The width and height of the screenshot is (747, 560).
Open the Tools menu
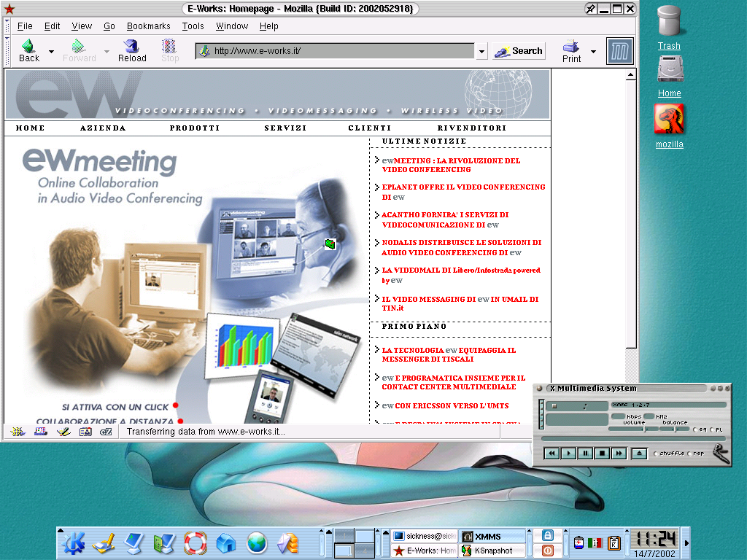(x=193, y=26)
